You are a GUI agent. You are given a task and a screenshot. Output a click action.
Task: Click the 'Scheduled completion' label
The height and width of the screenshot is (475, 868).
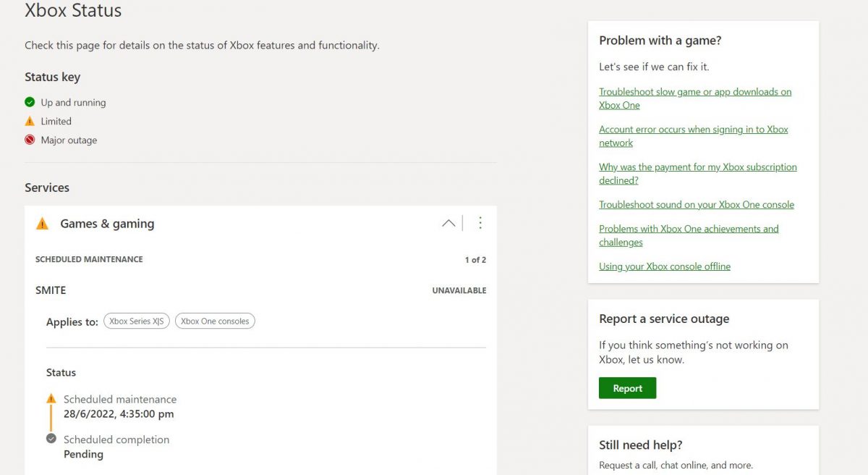[116, 440]
